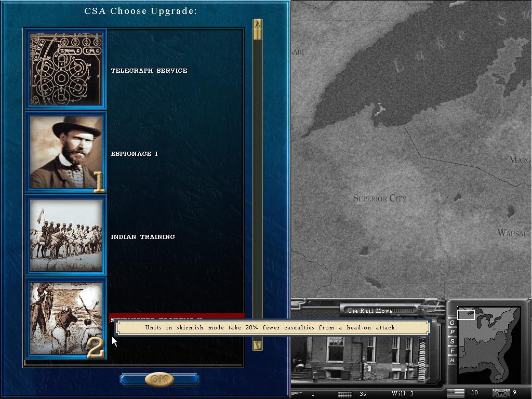This screenshot has width=532, height=399.
Task: Click the rail count value 39
Action: coord(363,394)
